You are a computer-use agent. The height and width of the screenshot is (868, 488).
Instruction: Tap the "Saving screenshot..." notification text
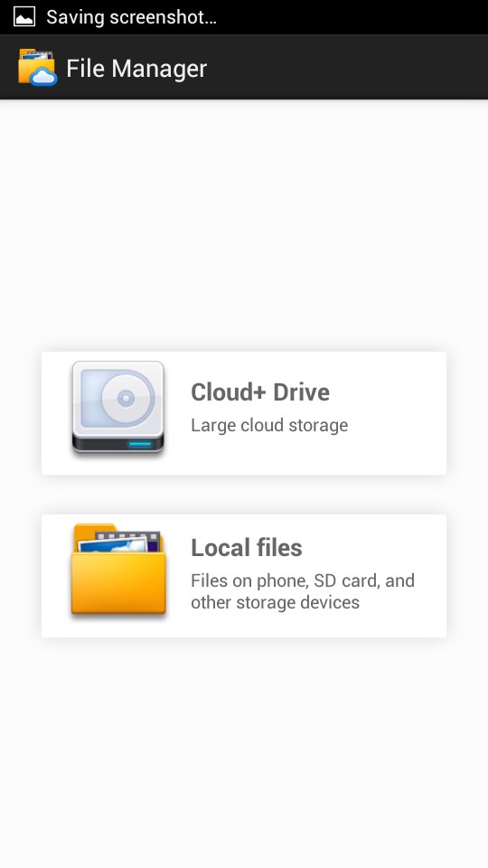point(131,17)
